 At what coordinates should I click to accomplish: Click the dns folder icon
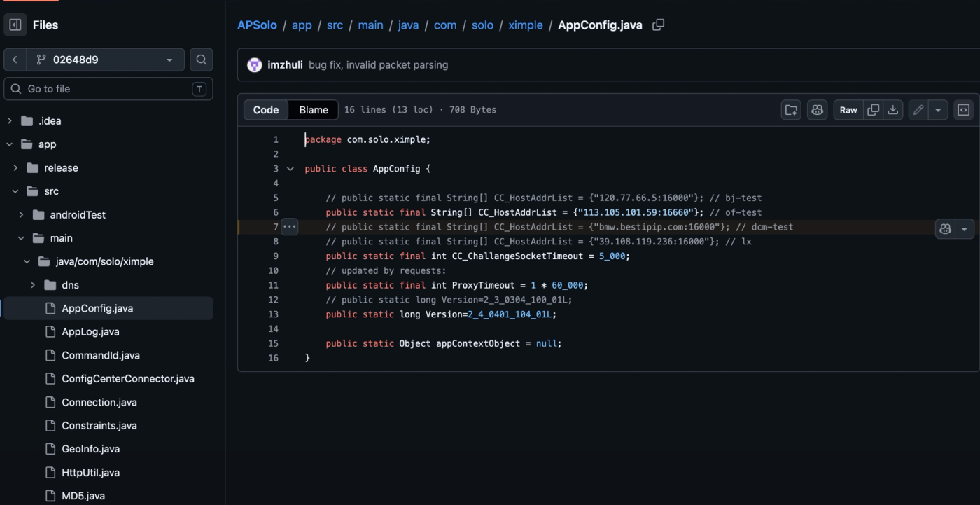click(50, 285)
